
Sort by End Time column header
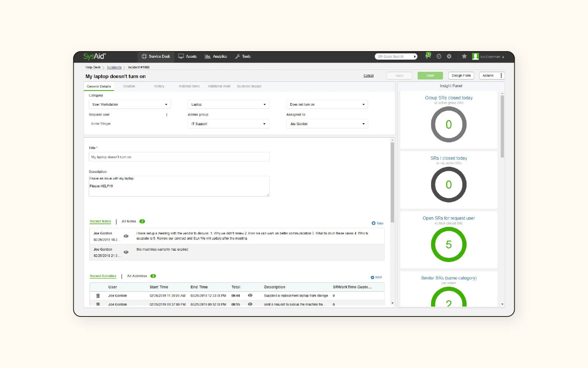pos(199,287)
